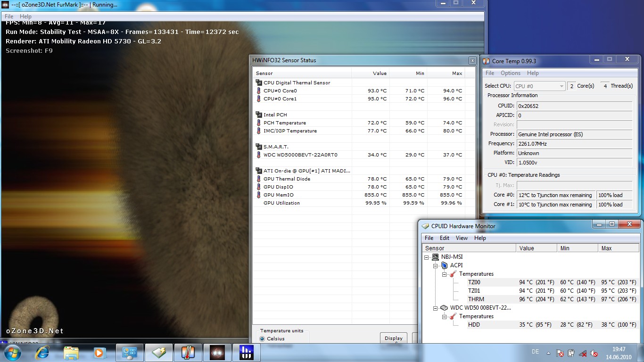
Task: Click the thermometer icon beside GPU Thermal Diode
Action: click(258, 179)
